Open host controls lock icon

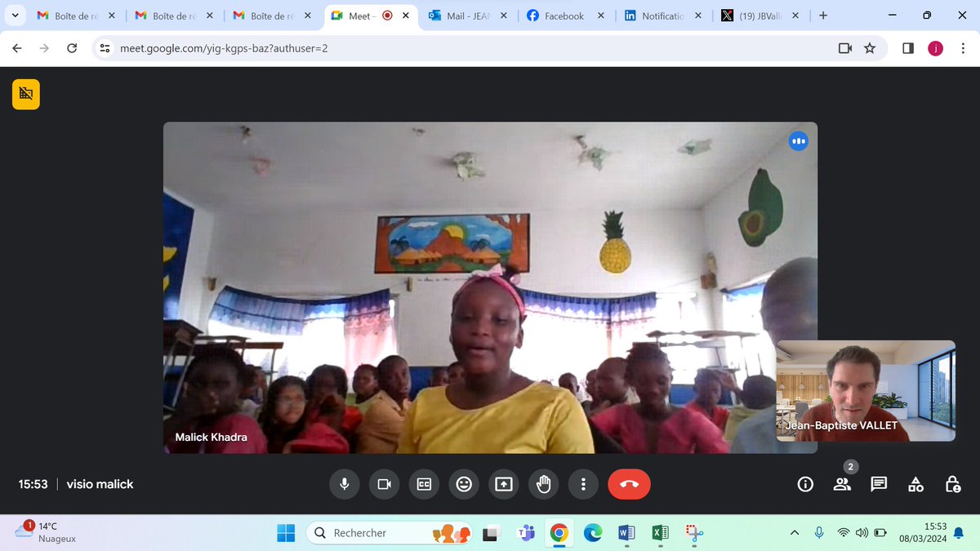[x=952, y=484]
